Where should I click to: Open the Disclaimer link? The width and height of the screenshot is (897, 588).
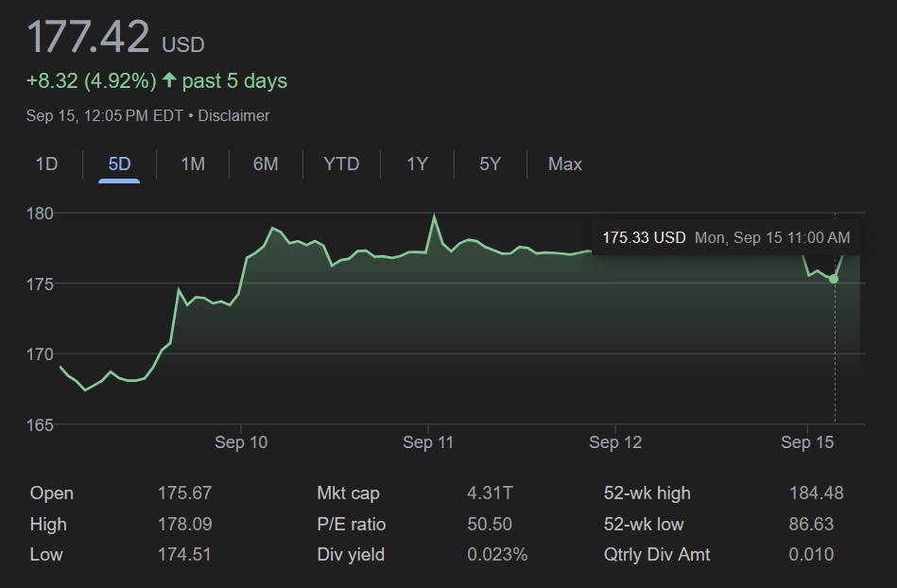point(233,116)
